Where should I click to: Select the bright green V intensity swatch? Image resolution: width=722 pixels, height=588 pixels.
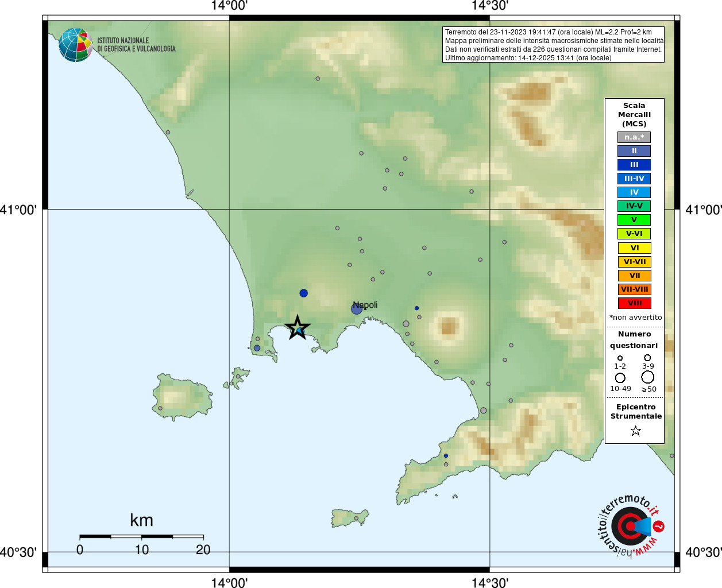[634, 220]
